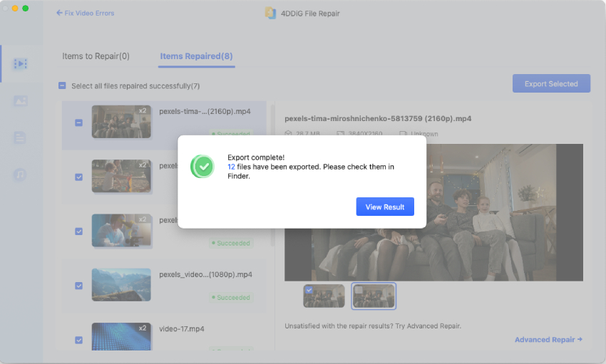This screenshot has height=364, width=606.
Task: Open the Audio Repair sidebar icon
Action: 20,175
